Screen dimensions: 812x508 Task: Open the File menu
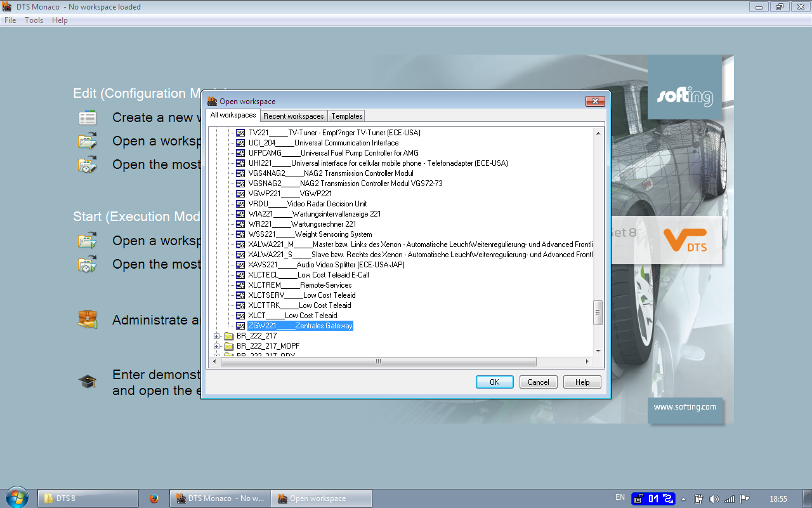(10, 20)
